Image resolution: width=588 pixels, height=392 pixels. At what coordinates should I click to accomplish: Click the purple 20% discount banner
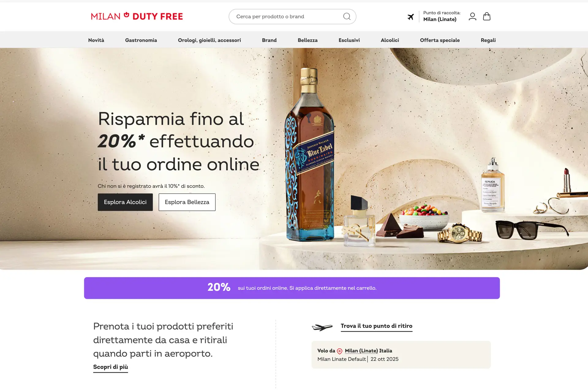click(x=292, y=288)
